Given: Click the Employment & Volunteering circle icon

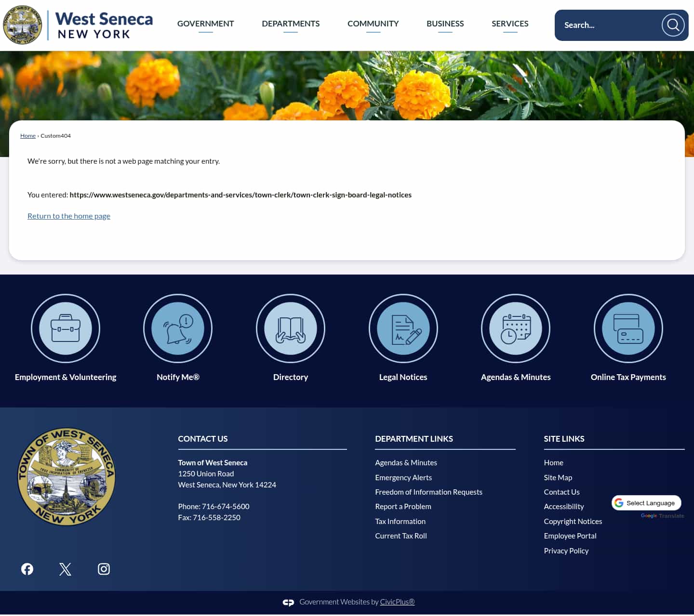Looking at the screenshot, I should pyautogui.click(x=66, y=328).
